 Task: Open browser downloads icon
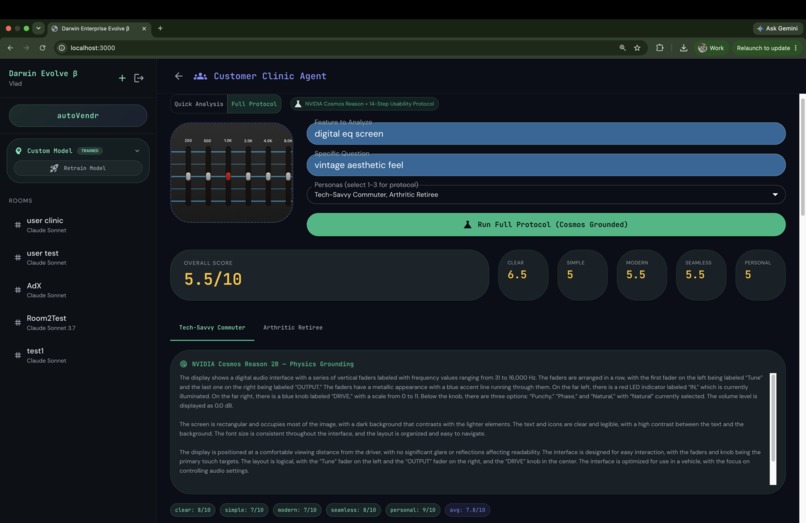683,48
